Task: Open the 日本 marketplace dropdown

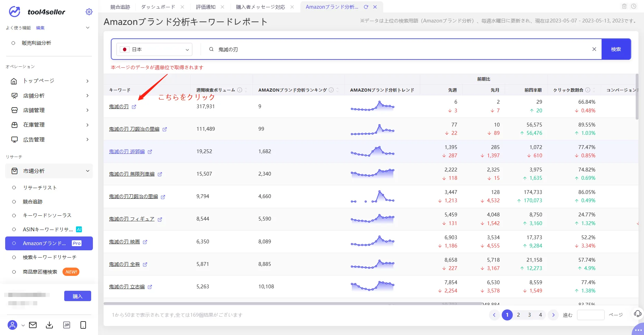Action: [x=154, y=49]
